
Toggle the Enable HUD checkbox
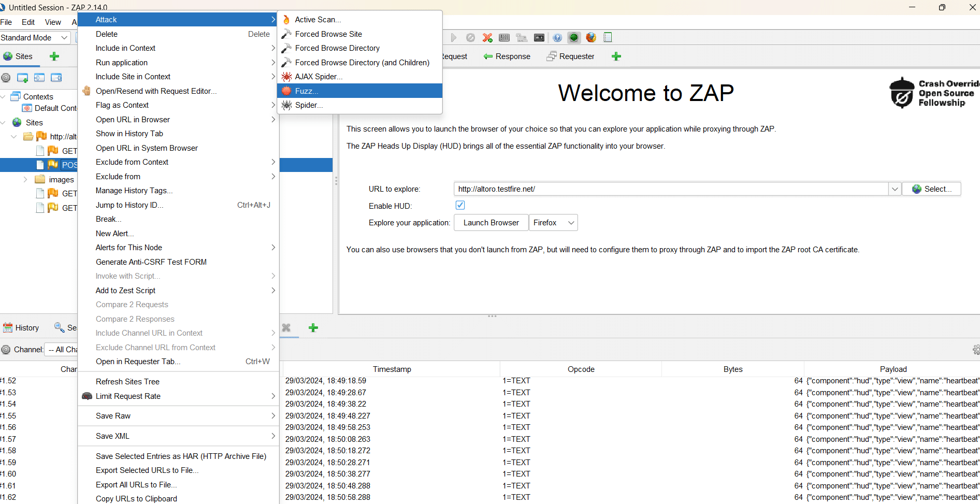point(460,205)
